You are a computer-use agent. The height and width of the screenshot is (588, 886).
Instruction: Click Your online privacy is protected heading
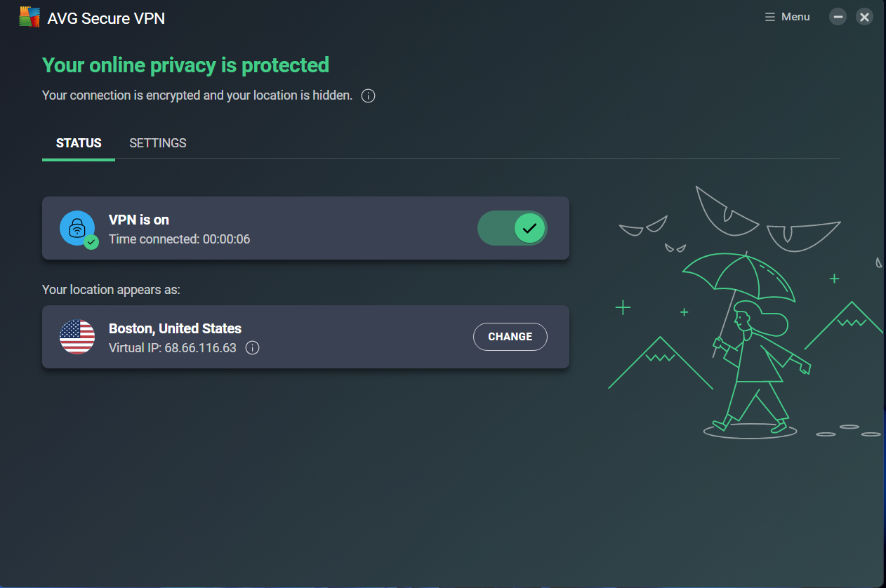point(185,65)
